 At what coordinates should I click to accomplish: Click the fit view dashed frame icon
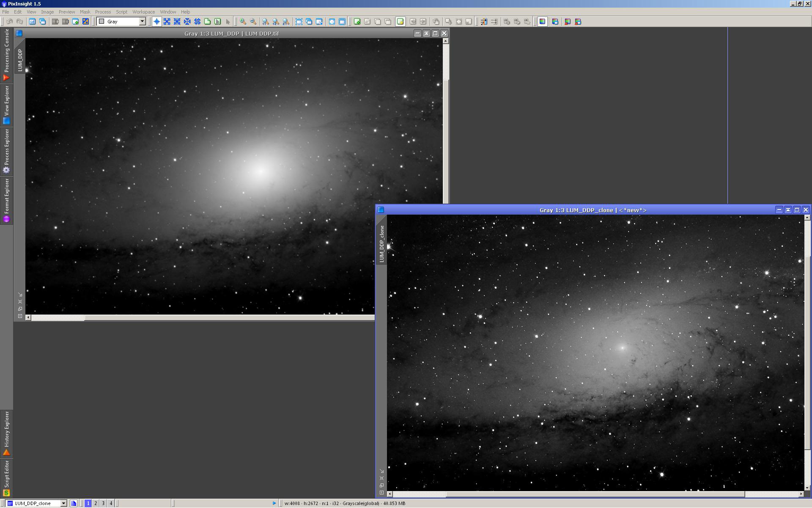(299, 22)
